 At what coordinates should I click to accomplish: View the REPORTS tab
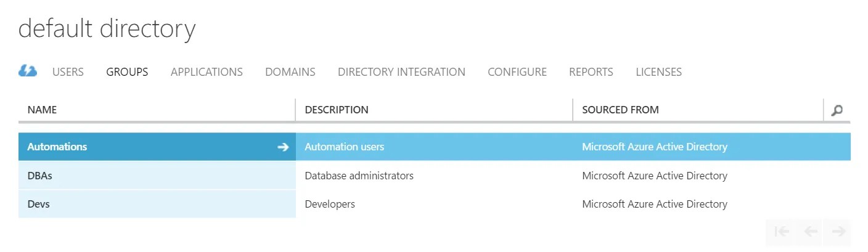[591, 71]
